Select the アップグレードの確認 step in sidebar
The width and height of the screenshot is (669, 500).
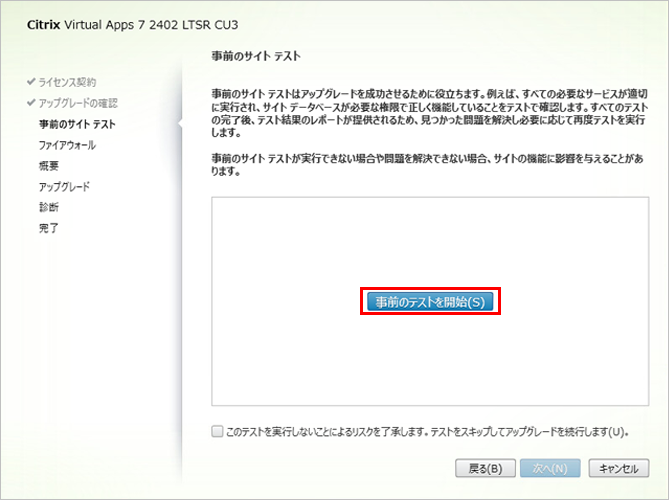[x=80, y=103]
